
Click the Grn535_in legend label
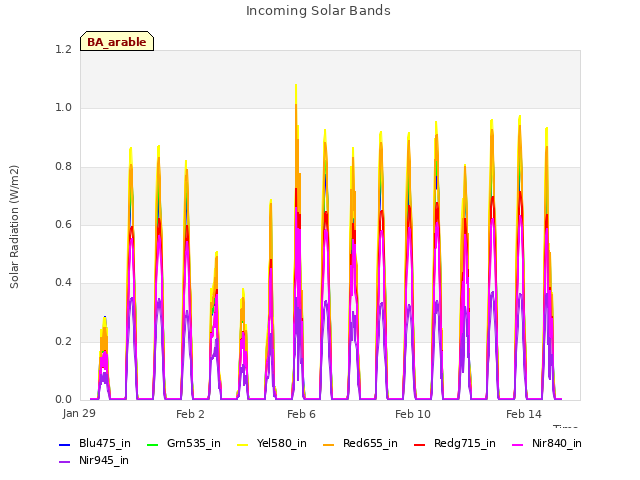coord(193,443)
